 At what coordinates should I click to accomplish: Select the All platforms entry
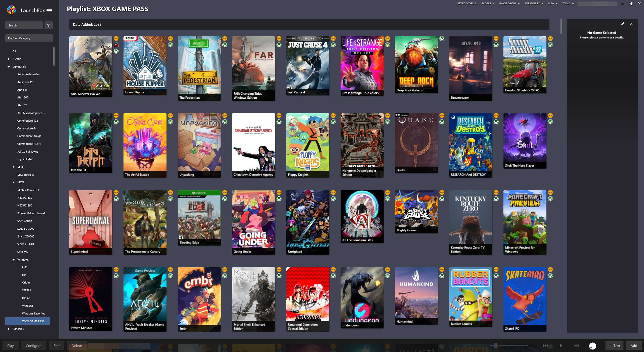[x=14, y=51]
